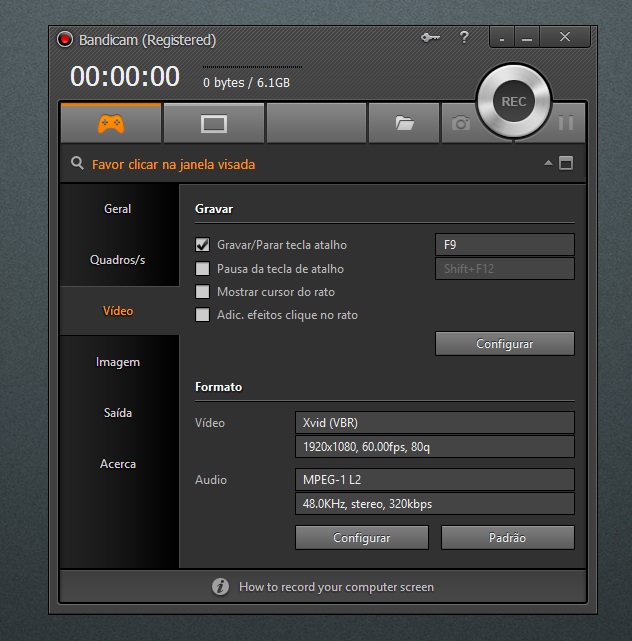This screenshot has width=632, height=641.
Task: Click the F9 hotkey input field
Action: tap(505, 244)
